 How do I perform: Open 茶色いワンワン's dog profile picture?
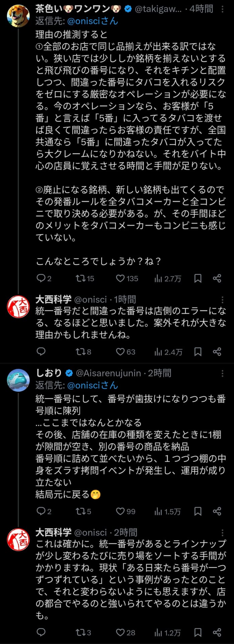click(x=18, y=16)
